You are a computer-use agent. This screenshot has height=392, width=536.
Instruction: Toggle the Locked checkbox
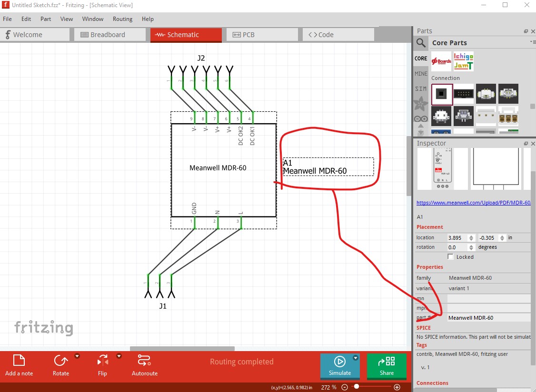451,257
